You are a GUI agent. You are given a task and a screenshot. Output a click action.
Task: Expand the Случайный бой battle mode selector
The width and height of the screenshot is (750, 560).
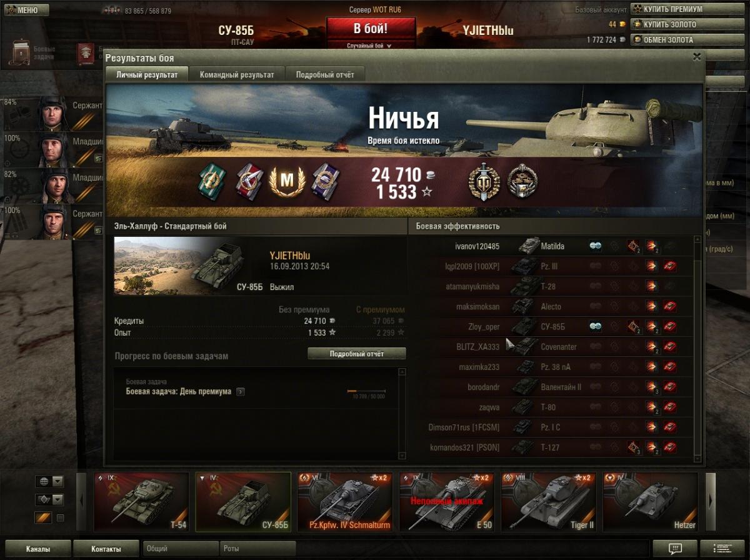[371, 46]
